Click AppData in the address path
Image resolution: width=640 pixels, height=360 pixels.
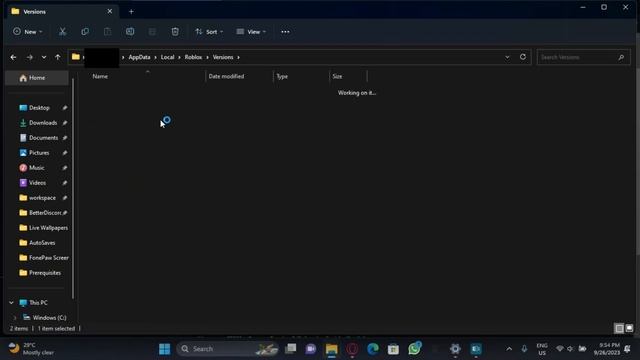click(139, 57)
